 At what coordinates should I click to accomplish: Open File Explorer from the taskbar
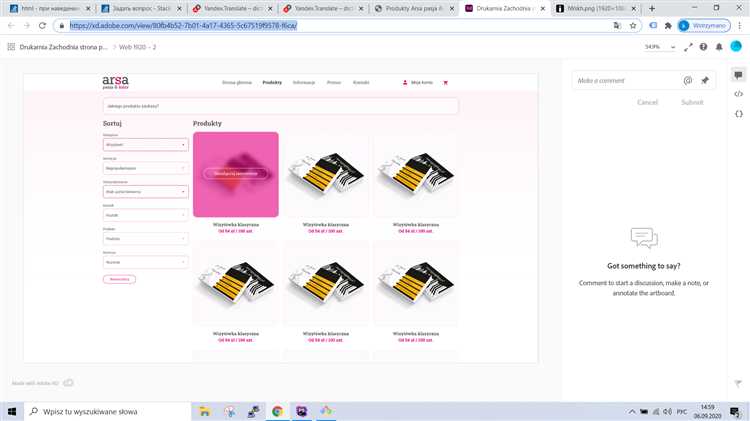click(x=204, y=410)
